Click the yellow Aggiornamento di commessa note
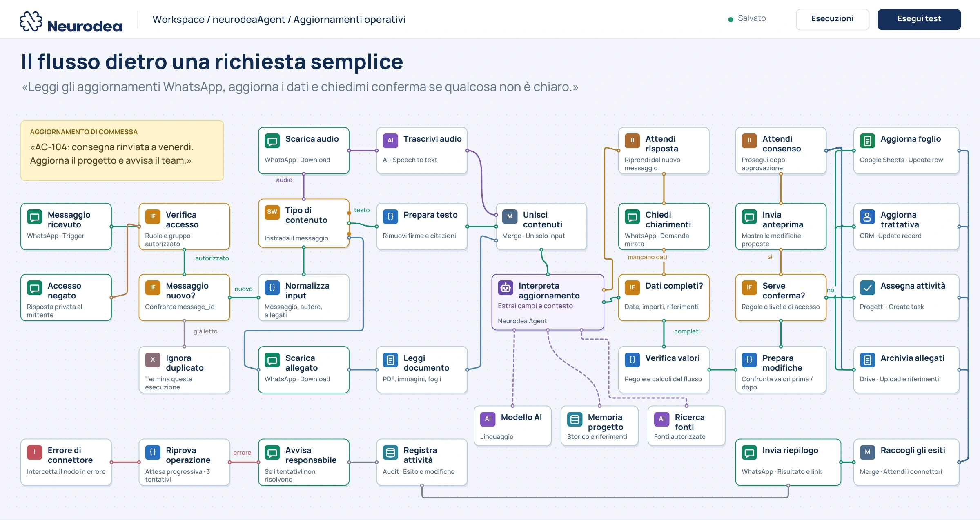 (x=122, y=151)
